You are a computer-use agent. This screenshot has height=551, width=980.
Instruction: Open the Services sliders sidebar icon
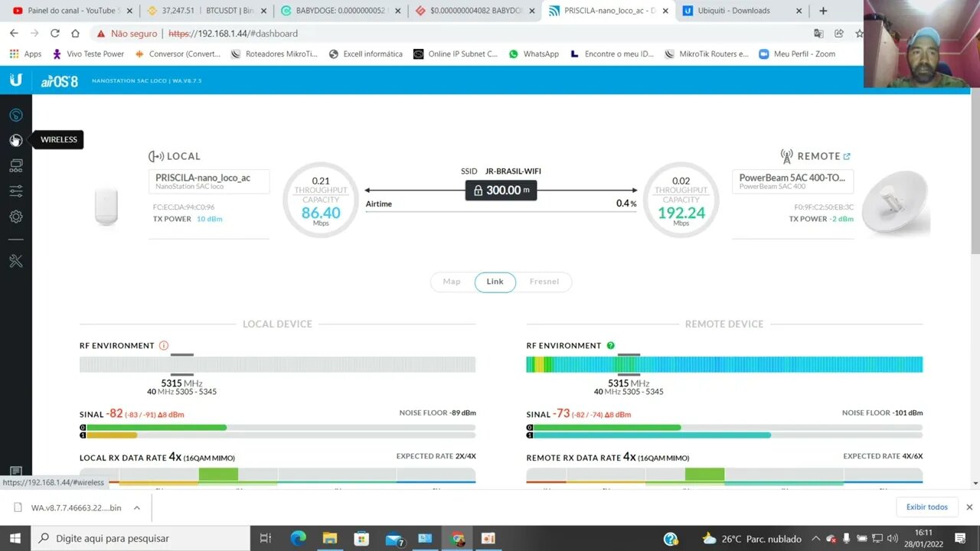pos(15,191)
